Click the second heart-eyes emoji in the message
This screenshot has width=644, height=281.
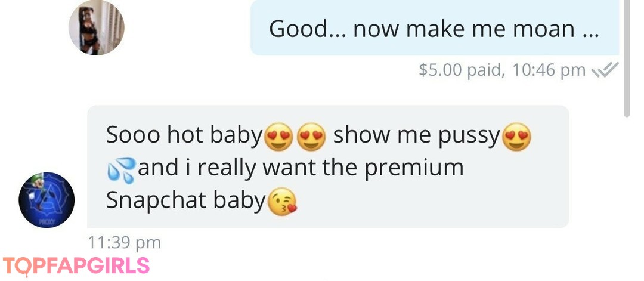(x=311, y=137)
